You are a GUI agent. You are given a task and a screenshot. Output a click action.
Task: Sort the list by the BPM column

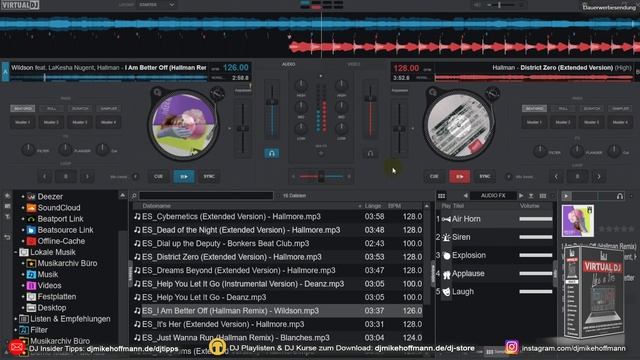tap(395, 206)
